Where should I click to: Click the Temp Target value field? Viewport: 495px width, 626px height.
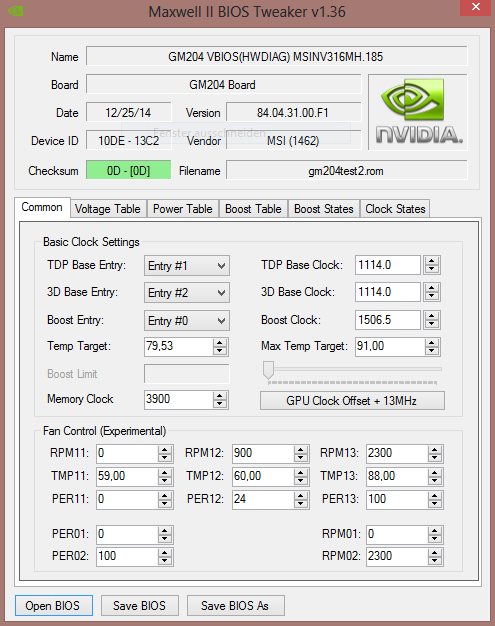click(x=178, y=346)
